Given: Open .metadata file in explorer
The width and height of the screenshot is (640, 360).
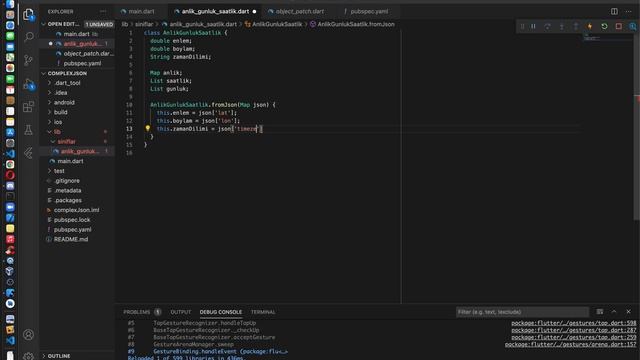Looking at the screenshot, I should [68, 191].
